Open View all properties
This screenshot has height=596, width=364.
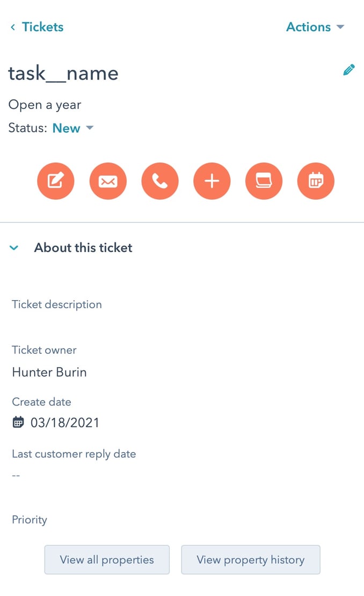(106, 559)
